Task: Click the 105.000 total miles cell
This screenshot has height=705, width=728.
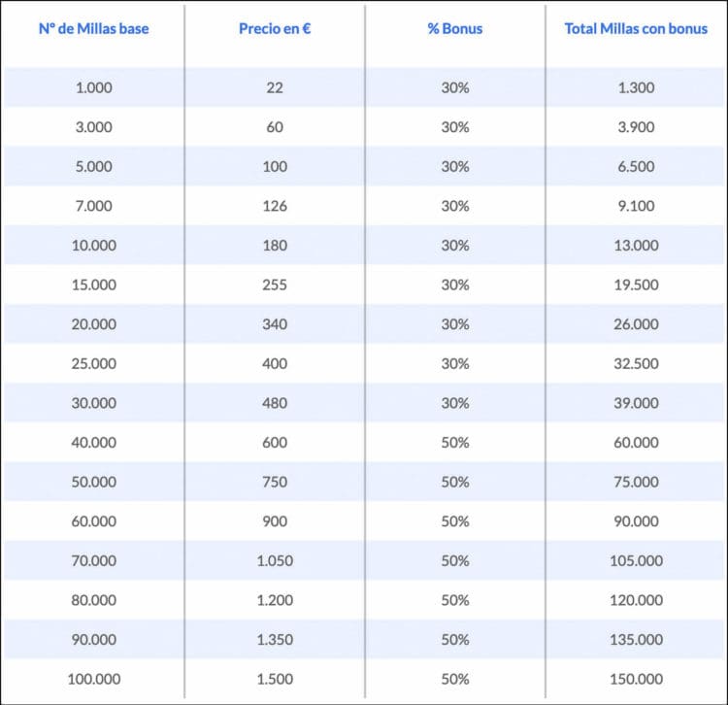Action: [x=636, y=560]
